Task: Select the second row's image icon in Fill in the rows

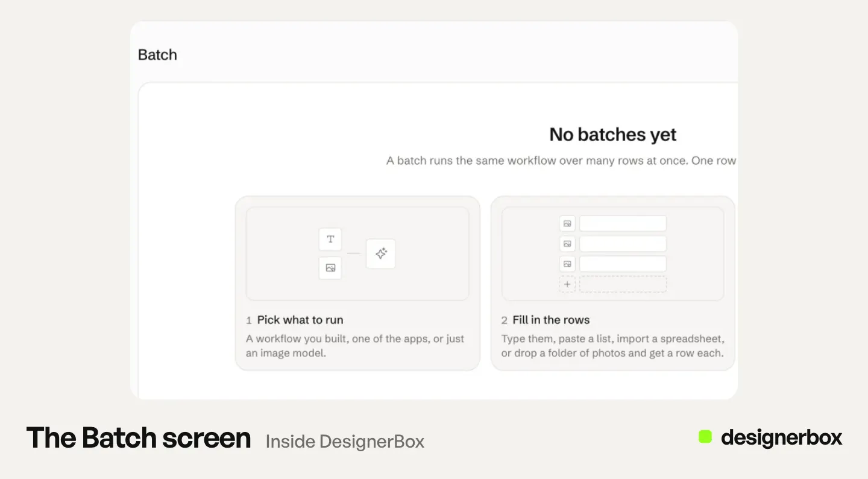Action: click(x=567, y=244)
